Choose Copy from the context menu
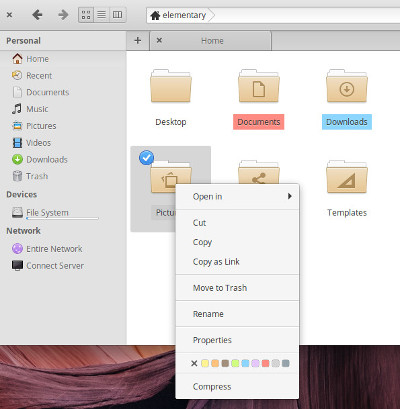The image size is (400, 409). (x=237, y=242)
